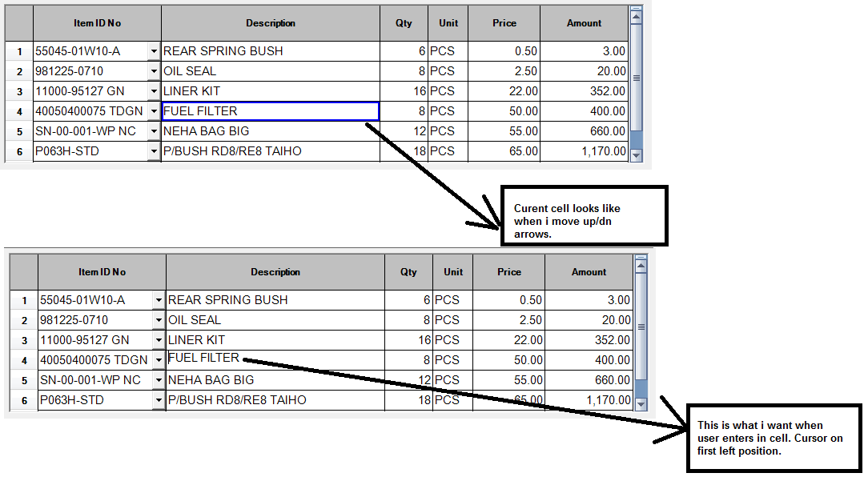
Task: Click the Price column header in upper grid
Action: point(504,23)
